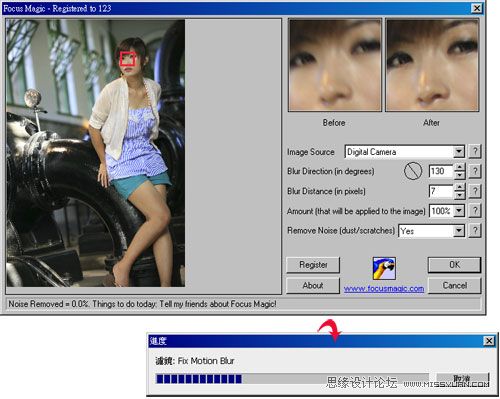
Task: Open help for Amount setting
Action: click(475, 211)
